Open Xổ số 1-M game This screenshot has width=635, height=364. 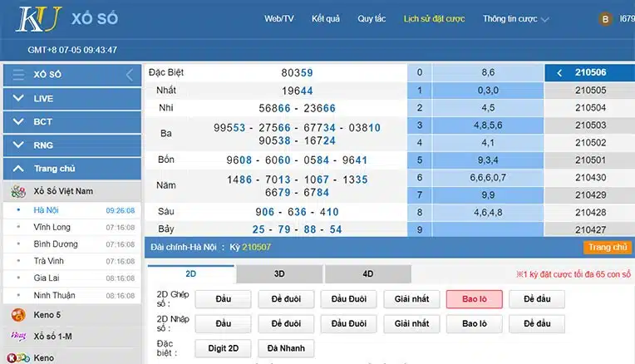click(x=72, y=336)
